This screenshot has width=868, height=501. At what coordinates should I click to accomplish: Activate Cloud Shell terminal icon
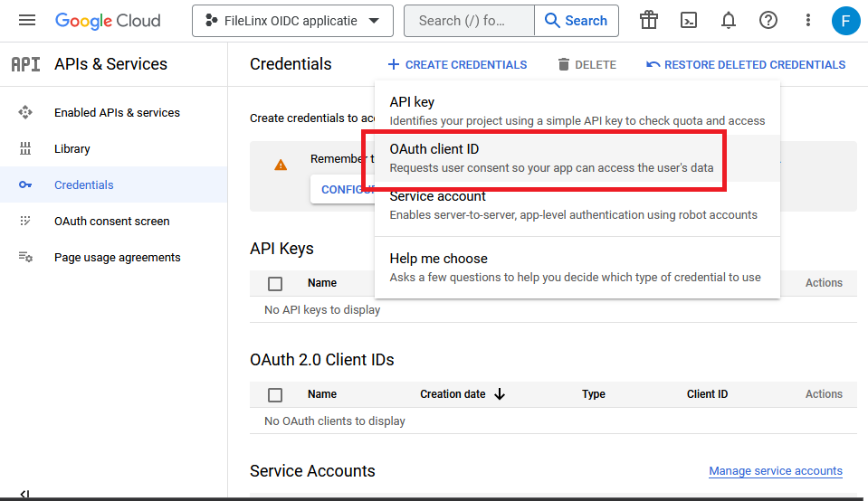pyautogui.click(x=689, y=21)
